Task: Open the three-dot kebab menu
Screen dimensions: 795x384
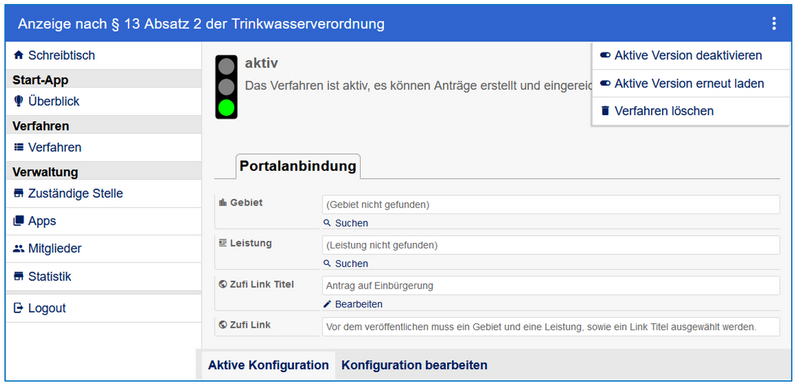Action: [x=774, y=23]
